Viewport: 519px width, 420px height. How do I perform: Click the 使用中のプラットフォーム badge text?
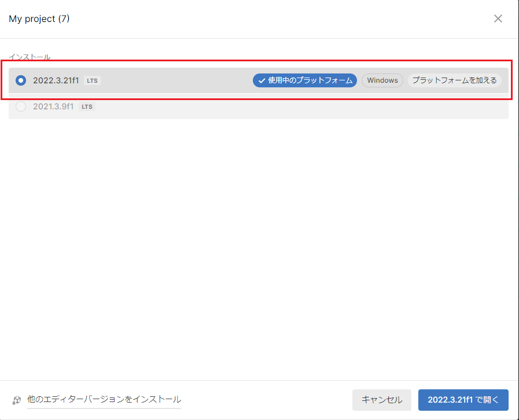pyautogui.click(x=310, y=80)
